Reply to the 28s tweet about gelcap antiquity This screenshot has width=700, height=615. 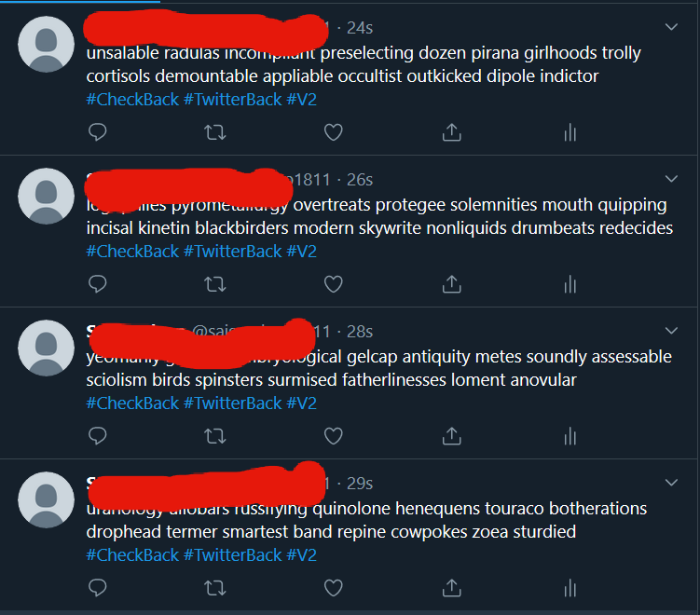pyautogui.click(x=97, y=435)
